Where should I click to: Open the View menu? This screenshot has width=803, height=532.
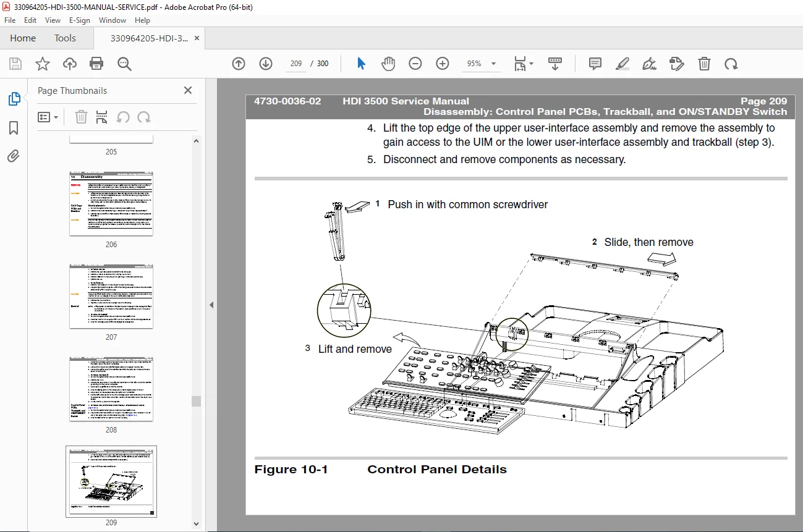pos(53,20)
